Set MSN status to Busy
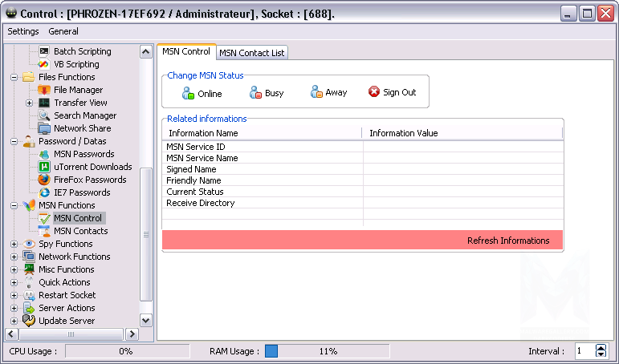 click(267, 93)
